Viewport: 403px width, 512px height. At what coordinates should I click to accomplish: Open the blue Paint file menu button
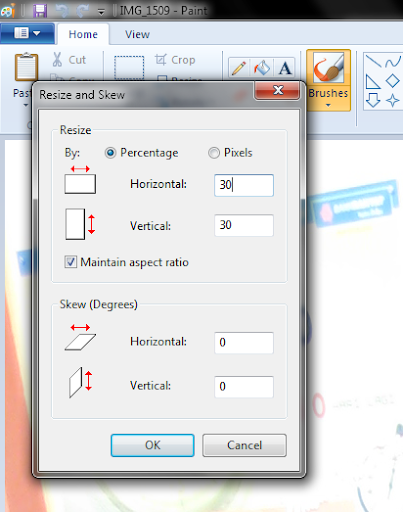click(27, 33)
